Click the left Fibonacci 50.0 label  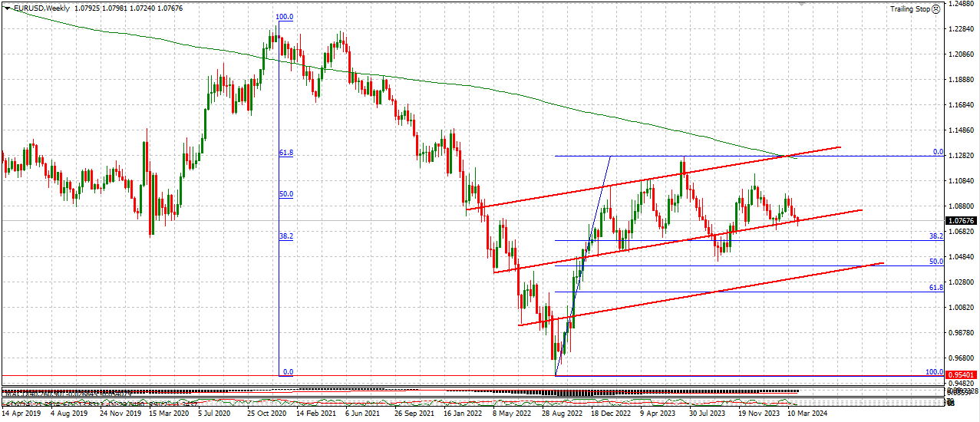tap(286, 194)
